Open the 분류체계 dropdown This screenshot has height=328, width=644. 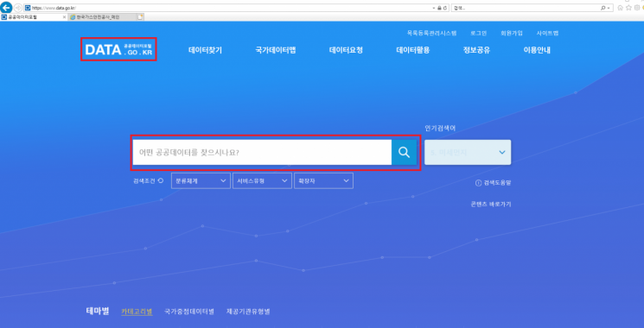(x=201, y=180)
